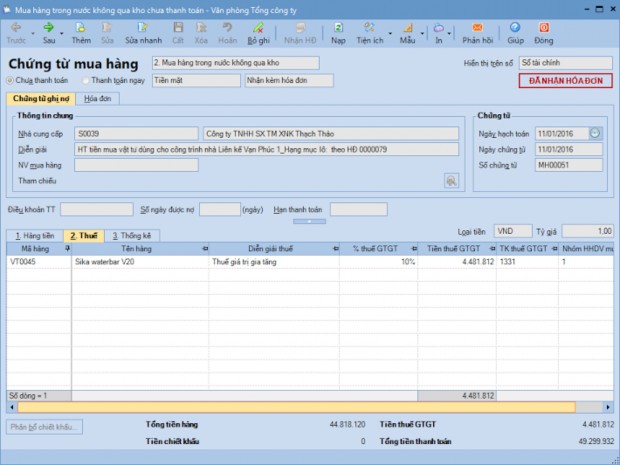Expand the Sau dropdown arrow
Image resolution: width=620 pixels, height=465 pixels.
click(62, 34)
